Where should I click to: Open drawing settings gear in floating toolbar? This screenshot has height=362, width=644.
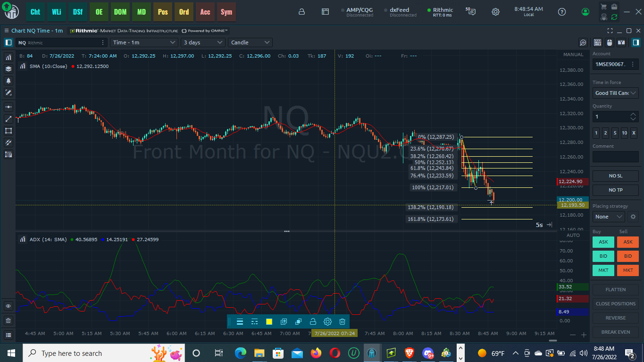pyautogui.click(x=327, y=322)
